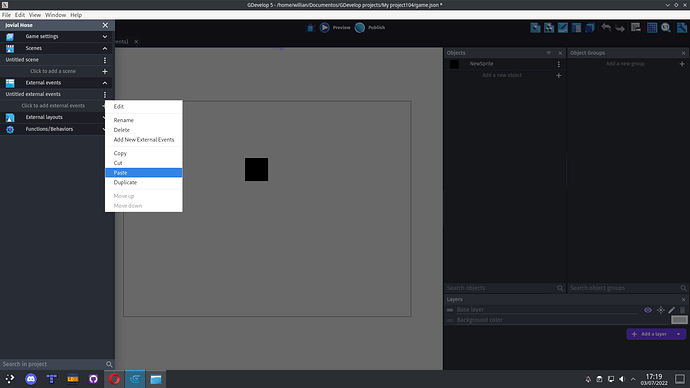Click to add external events

(53, 106)
